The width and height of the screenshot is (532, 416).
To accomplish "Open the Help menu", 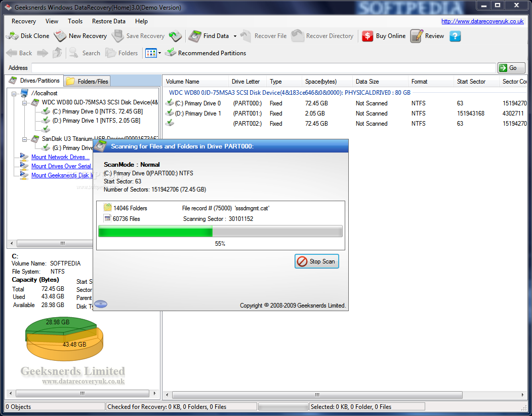I will (x=141, y=21).
